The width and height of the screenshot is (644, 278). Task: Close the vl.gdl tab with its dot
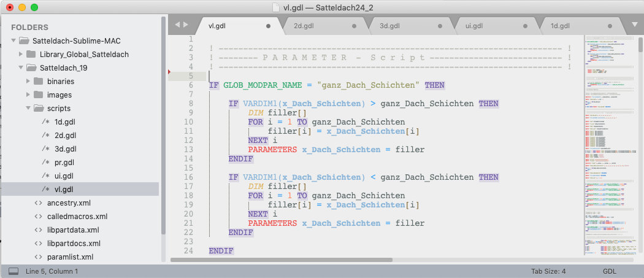(x=269, y=26)
